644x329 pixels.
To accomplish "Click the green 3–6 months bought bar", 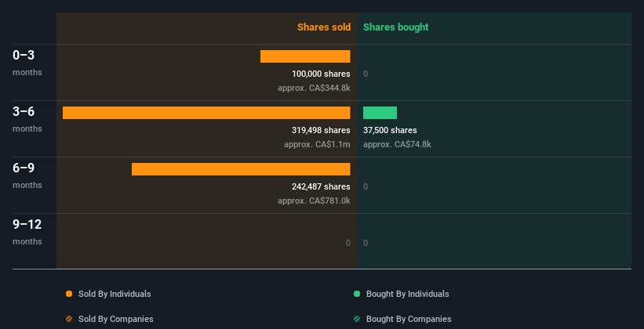I will pos(380,113).
